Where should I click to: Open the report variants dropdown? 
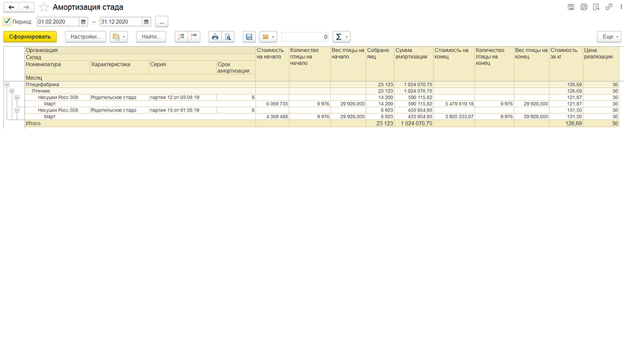pos(118,36)
